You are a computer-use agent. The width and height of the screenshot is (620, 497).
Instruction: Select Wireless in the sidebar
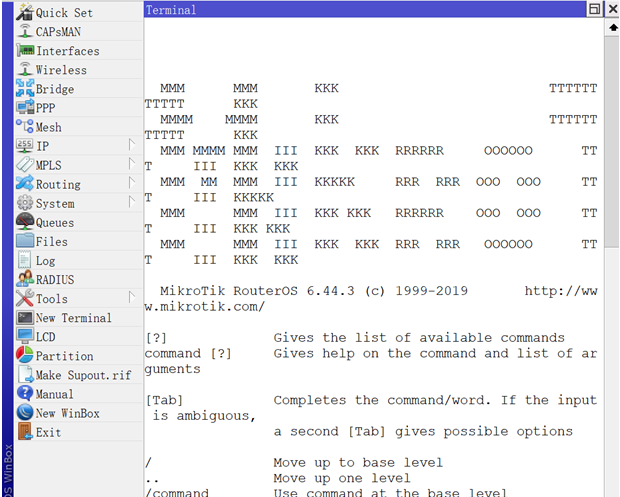tap(61, 70)
